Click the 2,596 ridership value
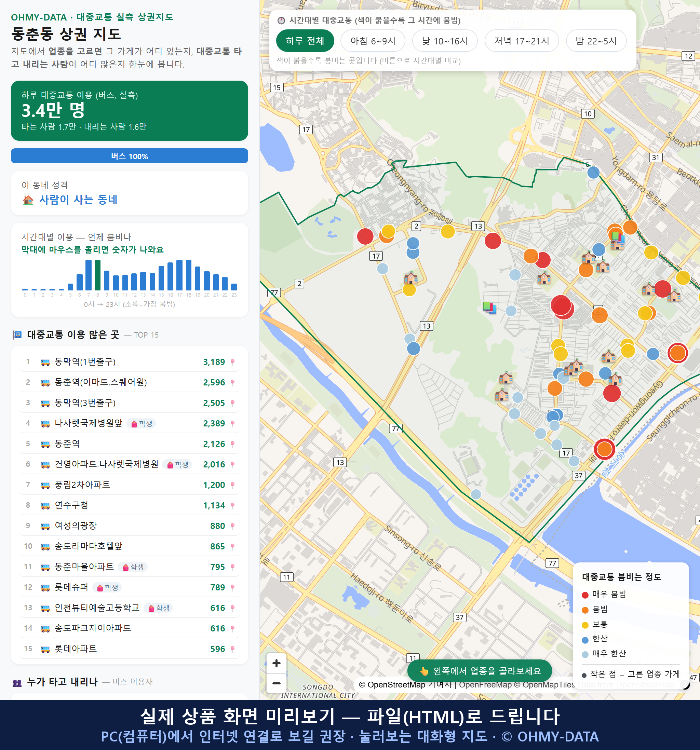The width and height of the screenshot is (700, 750). (214, 383)
